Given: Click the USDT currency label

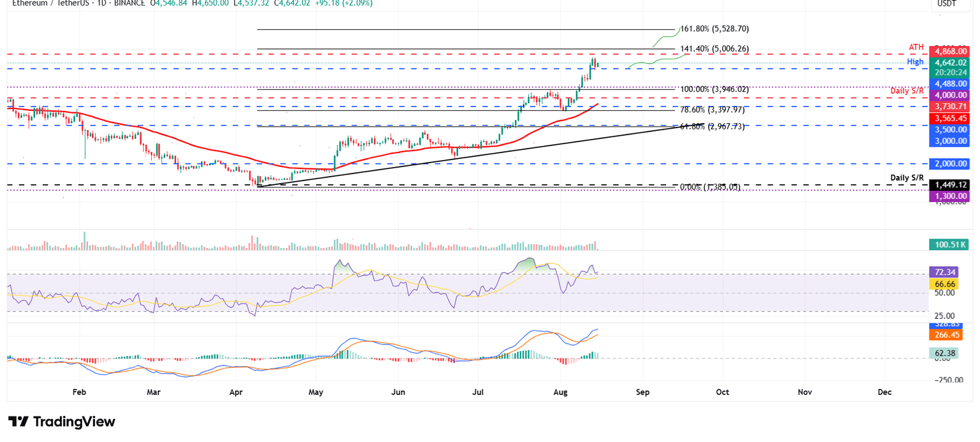Looking at the screenshot, I should click(x=947, y=4).
